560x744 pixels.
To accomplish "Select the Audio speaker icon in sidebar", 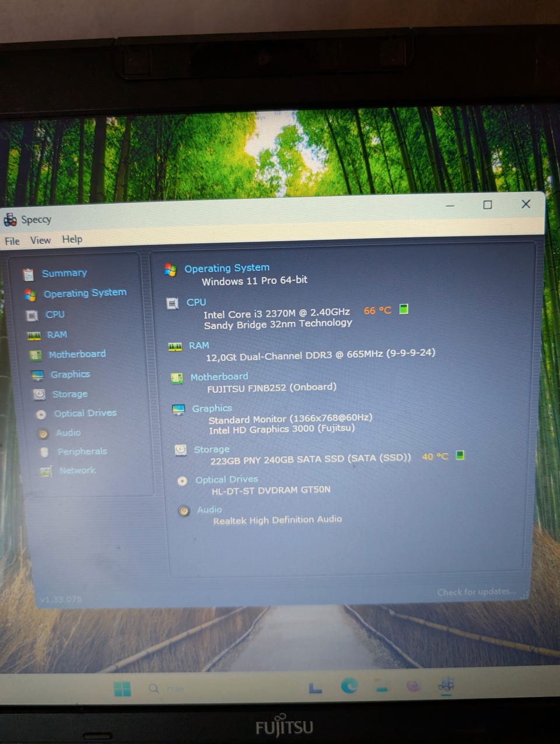I will point(43,434).
